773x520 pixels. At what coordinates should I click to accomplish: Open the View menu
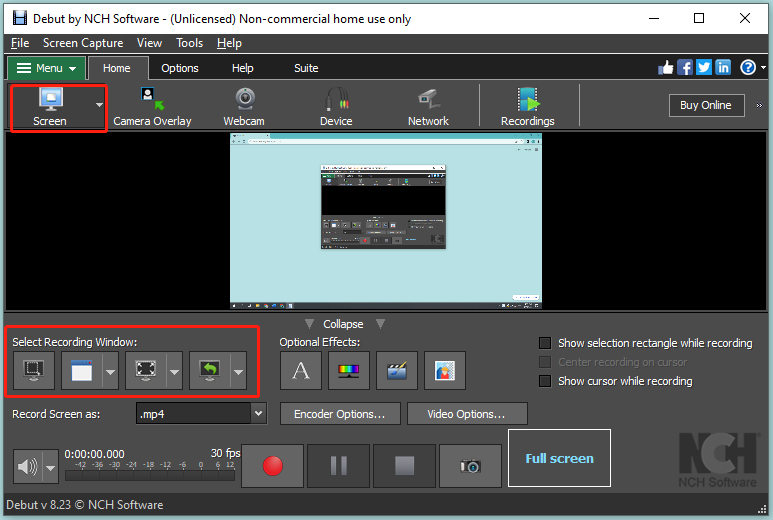click(149, 43)
